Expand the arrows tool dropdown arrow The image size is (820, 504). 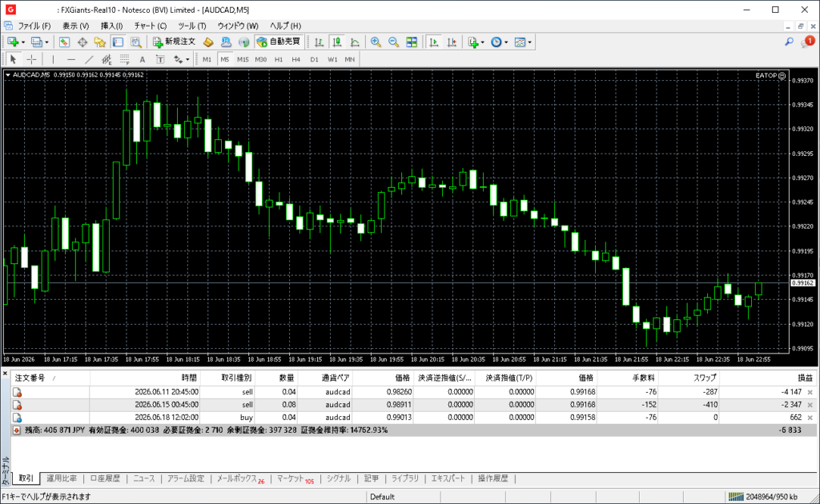click(187, 59)
